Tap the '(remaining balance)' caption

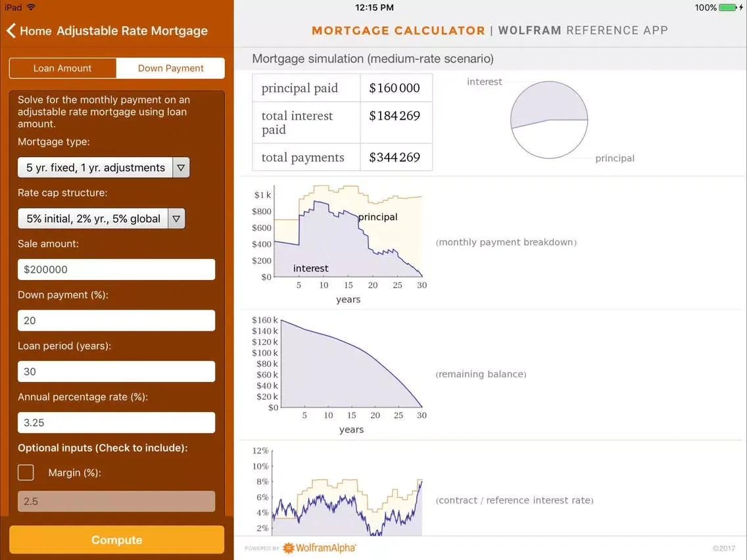[x=481, y=374]
